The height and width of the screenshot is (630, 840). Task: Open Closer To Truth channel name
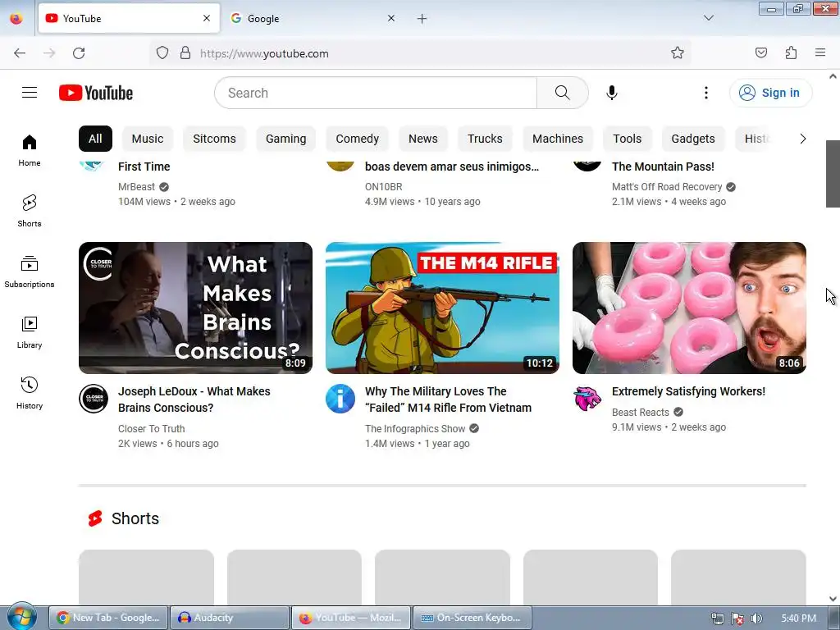pos(152,429)
